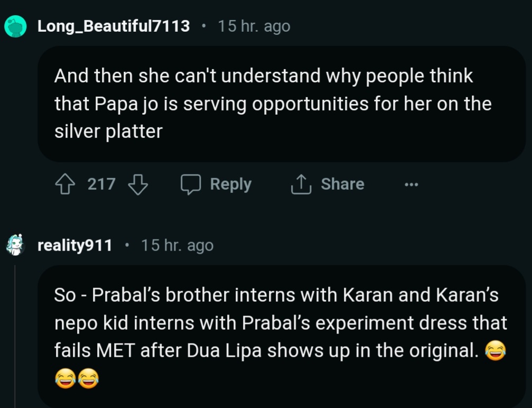The image size is (532, 408).
Task: Visit the Long_Beautiful7113 username link
Action: click(114, 26)
